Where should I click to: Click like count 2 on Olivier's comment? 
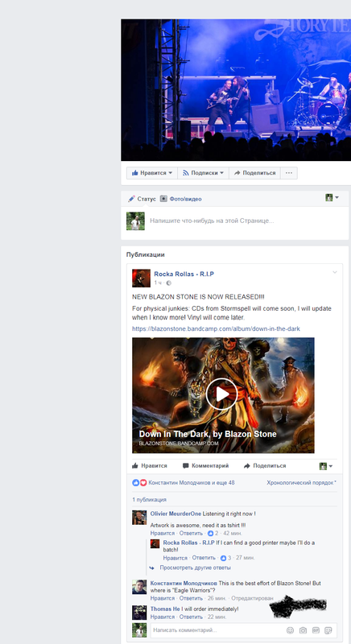[x=213, y=533]
